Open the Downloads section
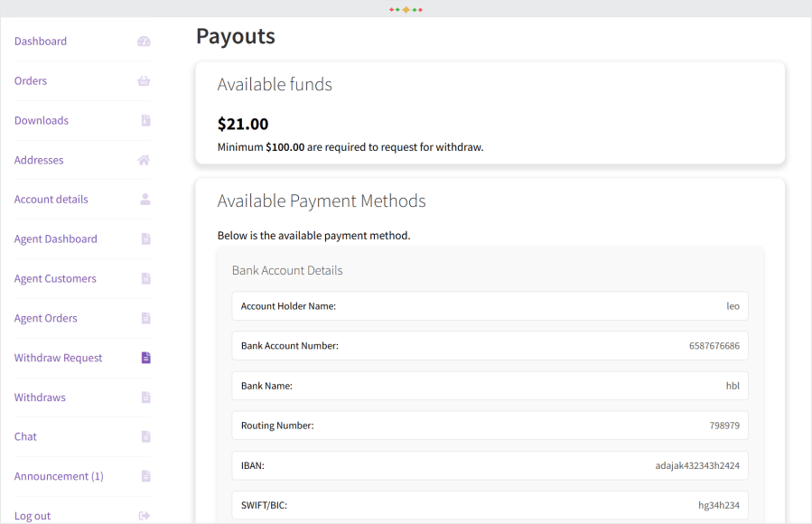812x524 pixels. click(42, 121)
